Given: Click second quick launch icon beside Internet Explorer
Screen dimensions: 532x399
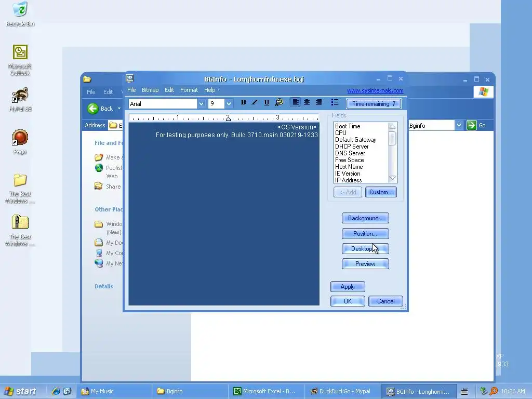Looking at the screenshot, I should point(67,391).
